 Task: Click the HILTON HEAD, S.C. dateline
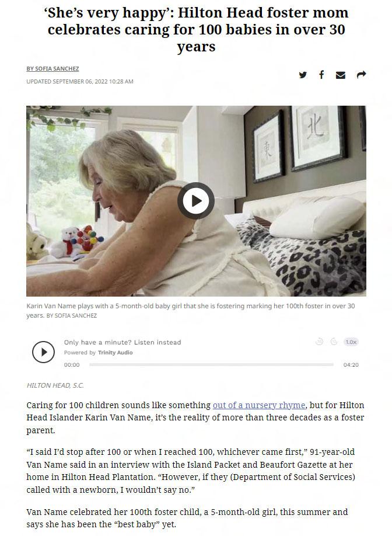(x=55, y=385)
